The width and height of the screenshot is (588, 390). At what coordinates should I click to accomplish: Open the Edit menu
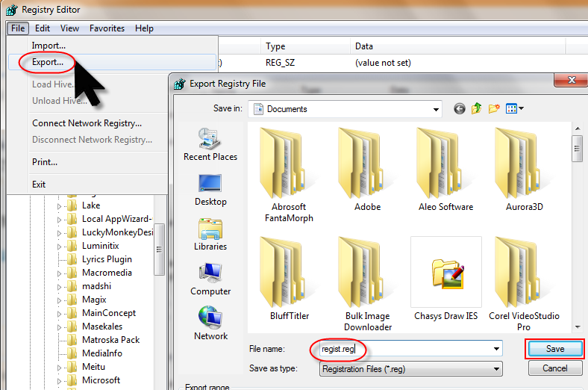coord(43,28)
